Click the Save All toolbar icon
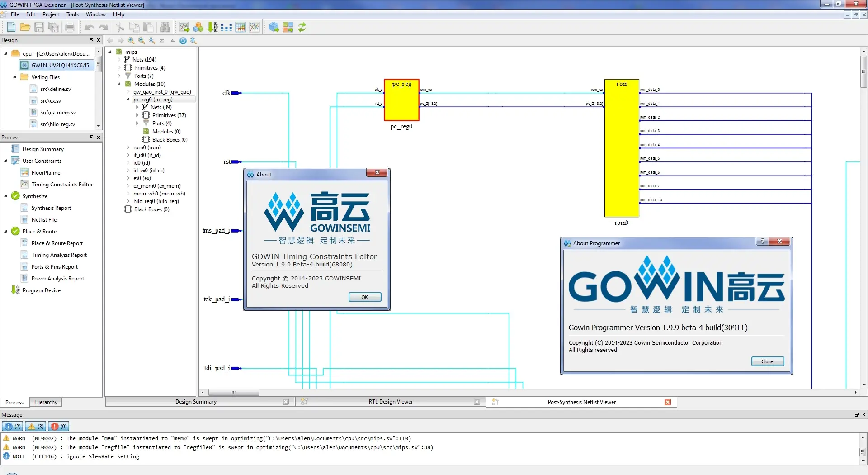This screenshot has height=475, width=868. tap(53, 27)
